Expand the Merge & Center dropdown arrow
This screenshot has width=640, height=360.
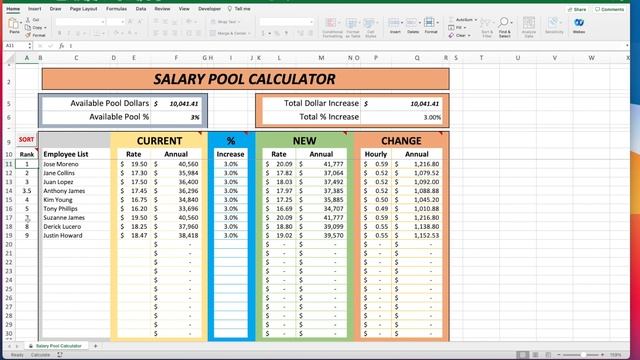[249, 33]
